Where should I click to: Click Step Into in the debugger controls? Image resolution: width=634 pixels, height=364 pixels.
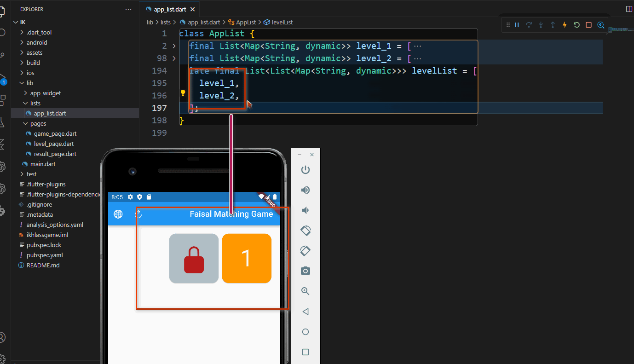tap(541, 24)
